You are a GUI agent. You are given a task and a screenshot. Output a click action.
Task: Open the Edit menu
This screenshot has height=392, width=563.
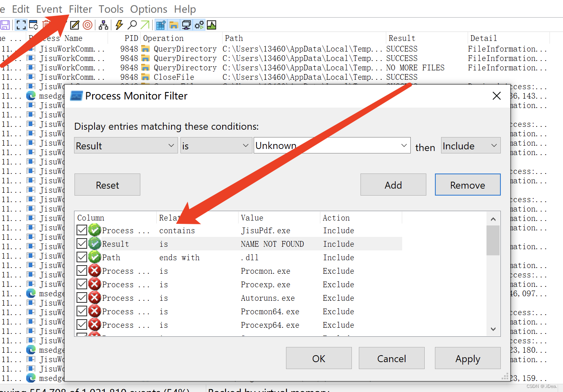coord(20,9)
